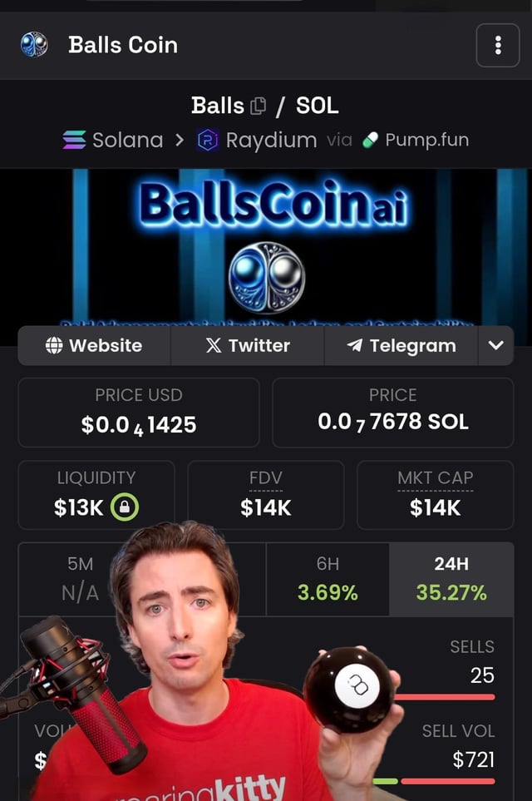Open the Telegram link
532x801 pixels.
[x=401, y=346]
